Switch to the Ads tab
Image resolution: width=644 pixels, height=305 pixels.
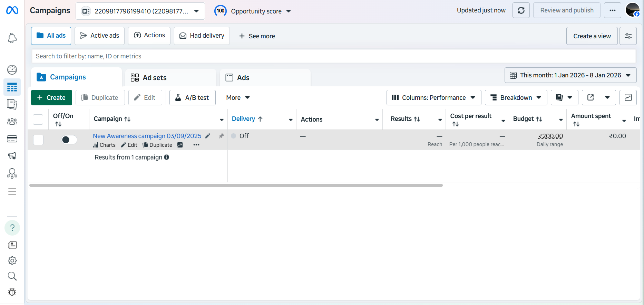(x=243, y=78)
